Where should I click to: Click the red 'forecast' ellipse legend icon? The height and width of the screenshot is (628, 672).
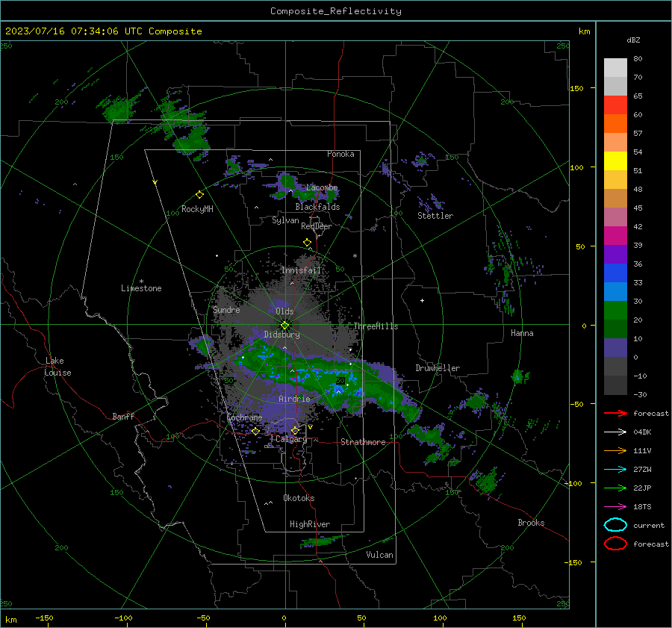(x=615, y=544)
